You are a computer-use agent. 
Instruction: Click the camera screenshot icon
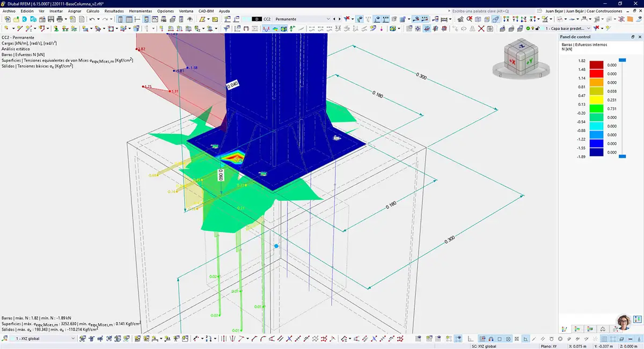[x=490, y=28]
